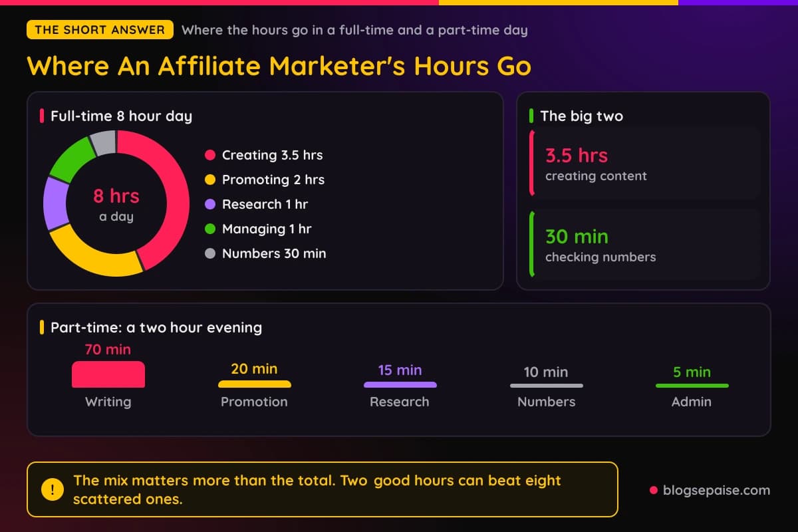Click 'creating content' caption
Image resolution: width=798 pixels, height=532 pixels.
pyautogui.click(x=596, y=176)
